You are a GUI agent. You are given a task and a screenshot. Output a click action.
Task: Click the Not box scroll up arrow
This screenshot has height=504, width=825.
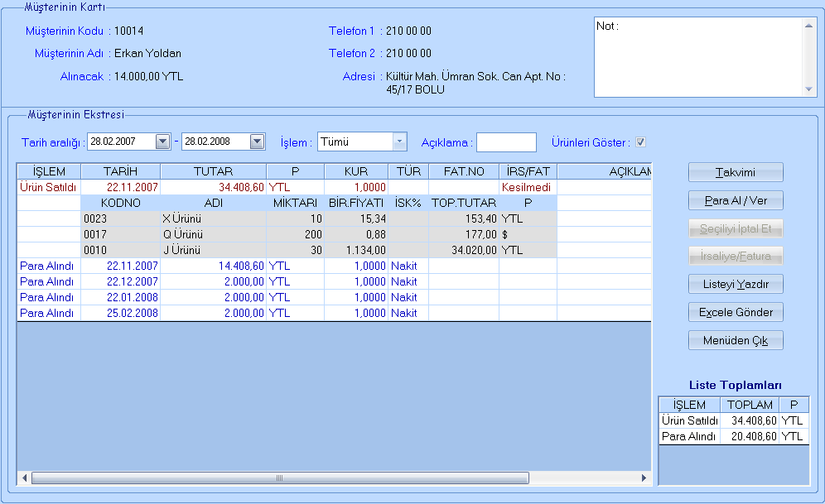pos(808,25)
